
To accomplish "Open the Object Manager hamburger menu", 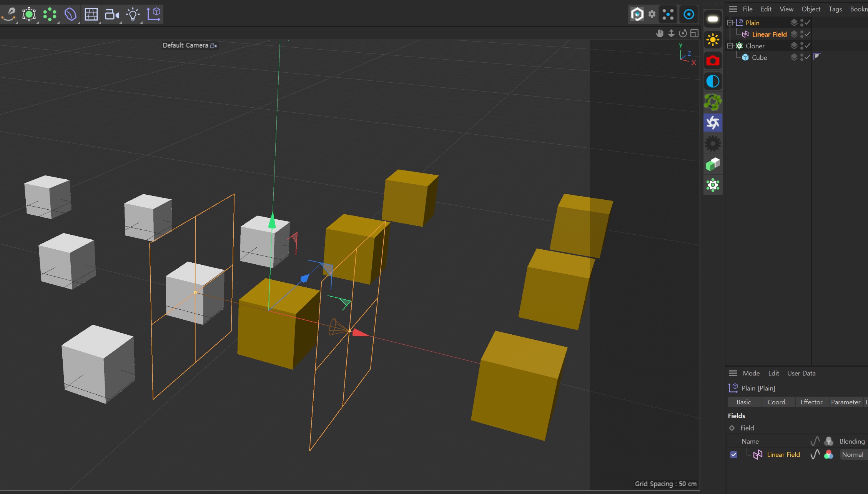I will (733, 9).
